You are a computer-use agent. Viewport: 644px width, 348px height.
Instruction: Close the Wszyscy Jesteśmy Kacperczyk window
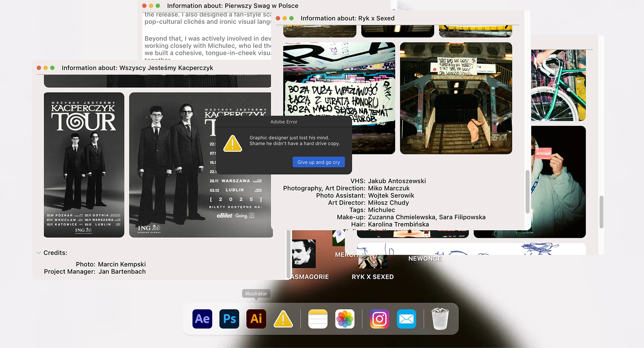(39, 68)
